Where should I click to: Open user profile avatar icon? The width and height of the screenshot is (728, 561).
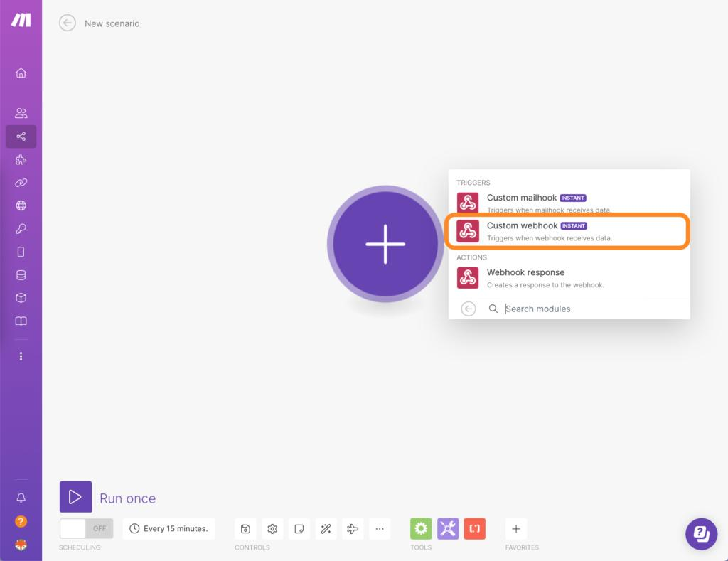(x=21, y=545)
